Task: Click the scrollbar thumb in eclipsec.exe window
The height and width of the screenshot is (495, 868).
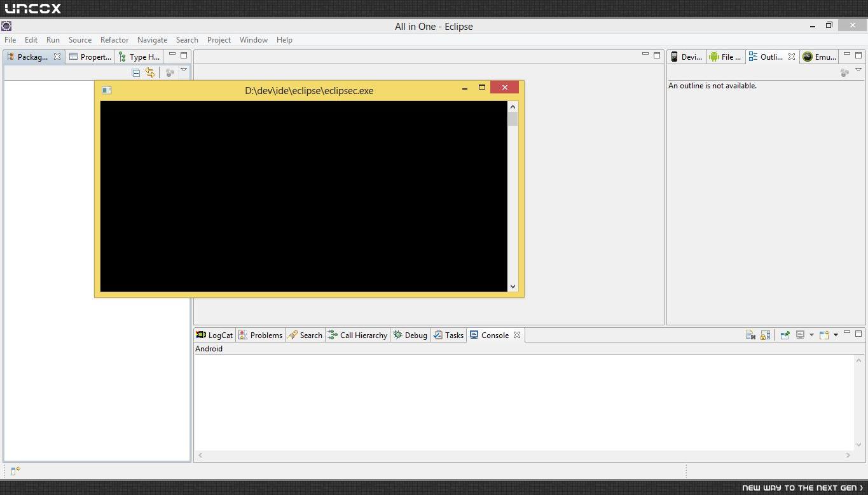Action: [513, 119]
